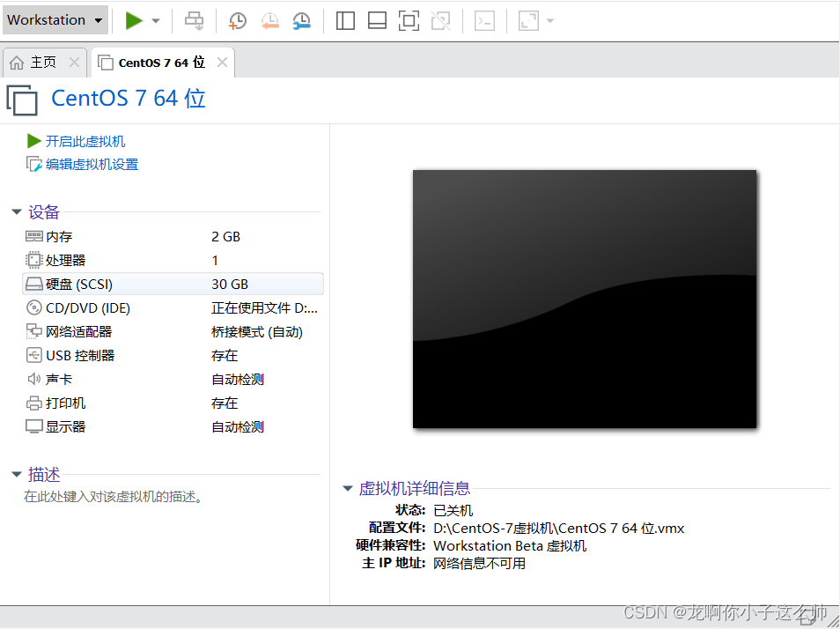
Task: Click the hard disk icon
Action: [x=33, y=284]
